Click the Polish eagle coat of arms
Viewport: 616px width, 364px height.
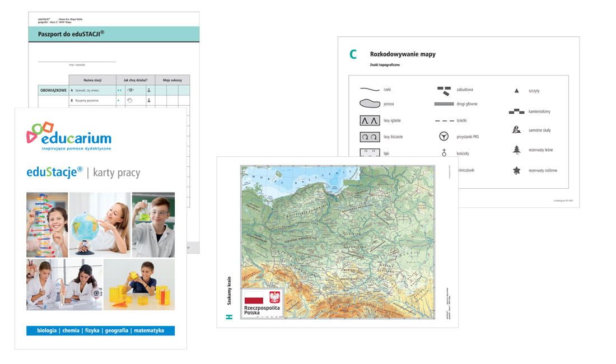(x=274, y=297)
